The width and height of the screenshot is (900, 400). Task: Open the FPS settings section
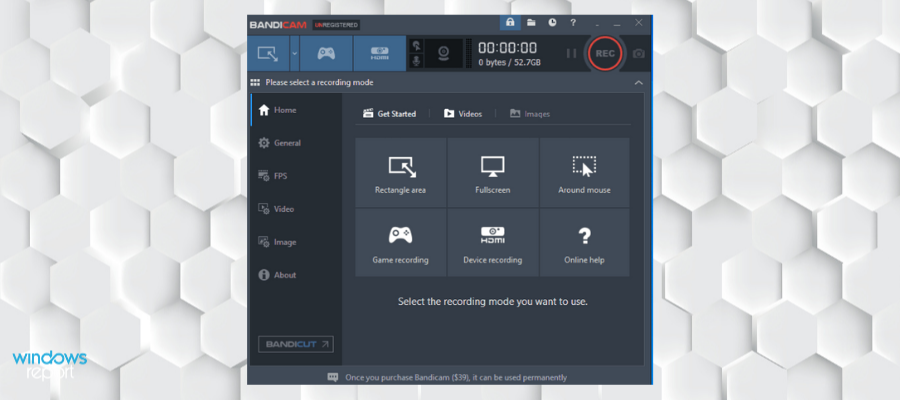coord(296,176)
